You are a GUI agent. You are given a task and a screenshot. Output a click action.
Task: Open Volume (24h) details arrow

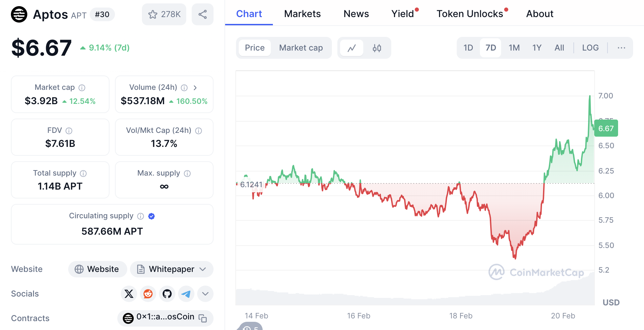pyautogui.click(x=195, y=88)
